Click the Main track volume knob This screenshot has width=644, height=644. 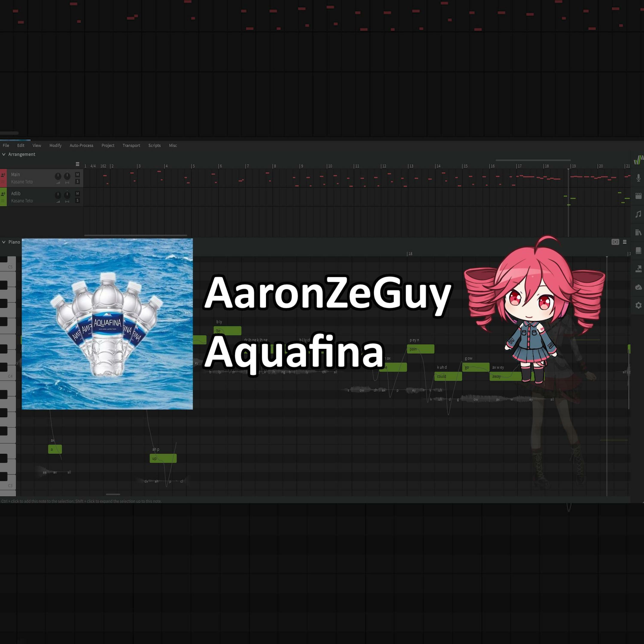58,176
